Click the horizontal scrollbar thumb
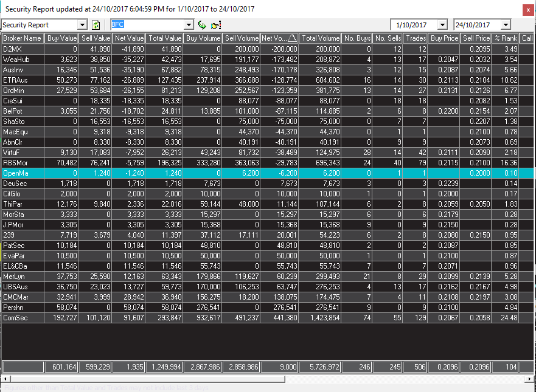The height and width of the screenshot is (392, 536). pyautogui.click(x=147, y=379)
